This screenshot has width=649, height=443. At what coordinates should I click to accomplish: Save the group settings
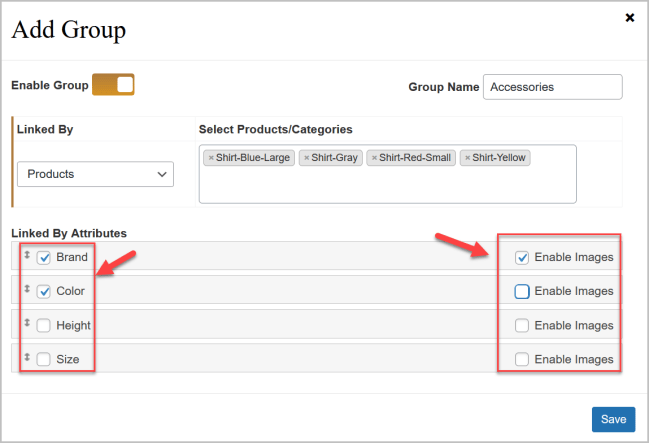(x=612, y=419)
